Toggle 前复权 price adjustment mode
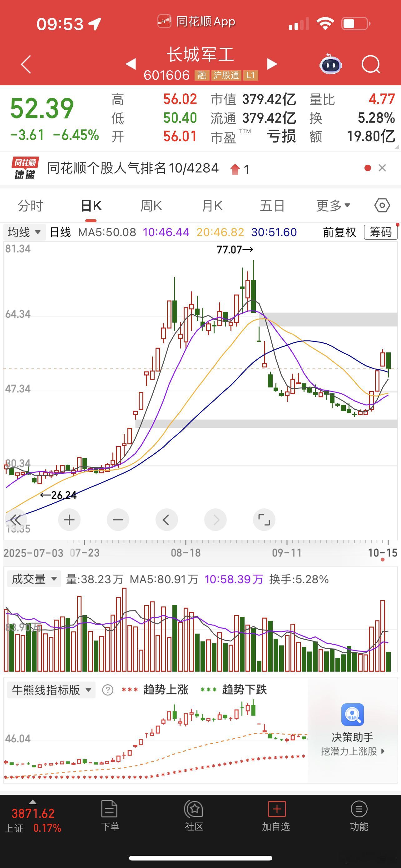This screenshot has width=401, height=868. tap(339, 232)
